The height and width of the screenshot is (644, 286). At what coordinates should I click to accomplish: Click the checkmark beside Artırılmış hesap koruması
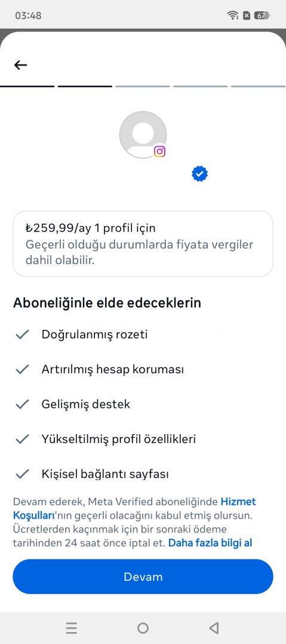[22, 370]
